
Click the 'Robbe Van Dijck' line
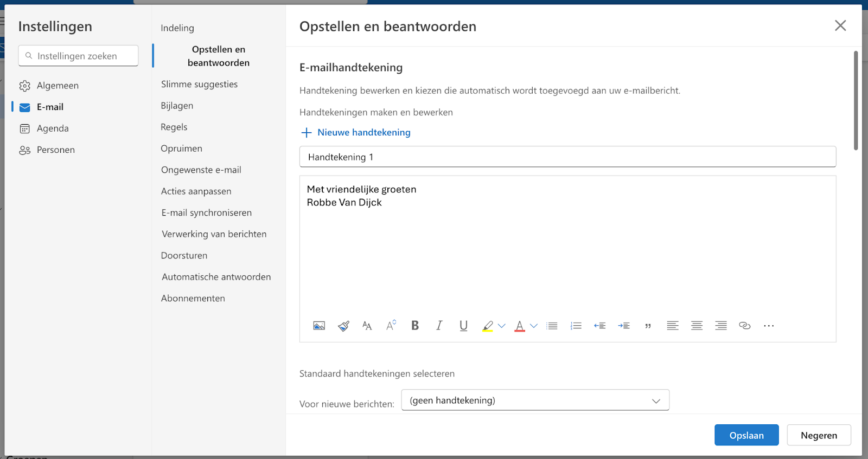(344, 202)
